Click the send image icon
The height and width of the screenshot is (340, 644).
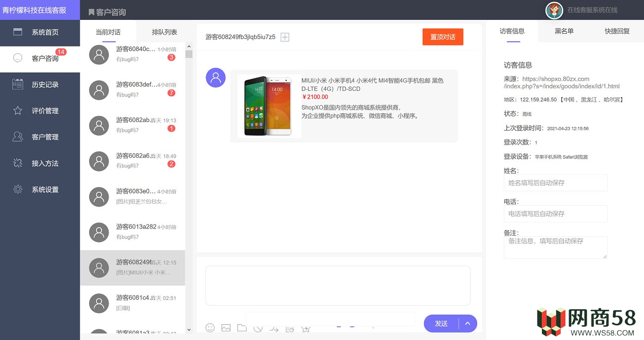pos(226,328)
